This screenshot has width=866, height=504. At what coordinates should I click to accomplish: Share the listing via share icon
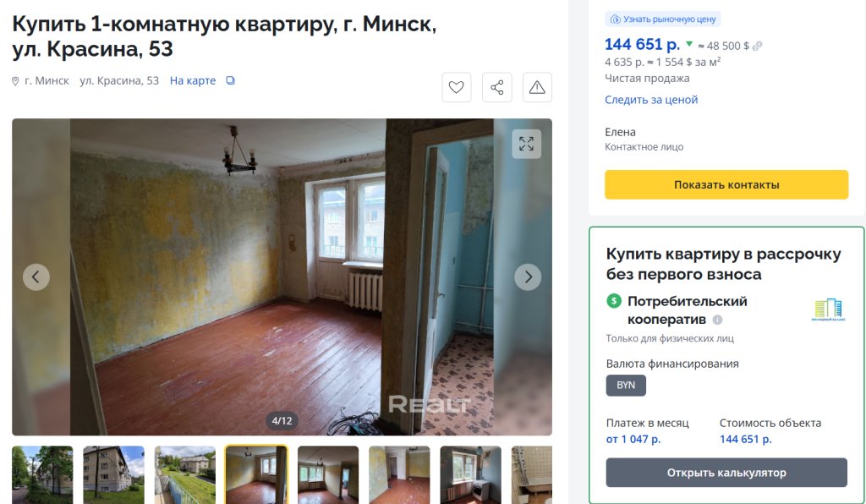pyautogui.click(x=497, y=87)
